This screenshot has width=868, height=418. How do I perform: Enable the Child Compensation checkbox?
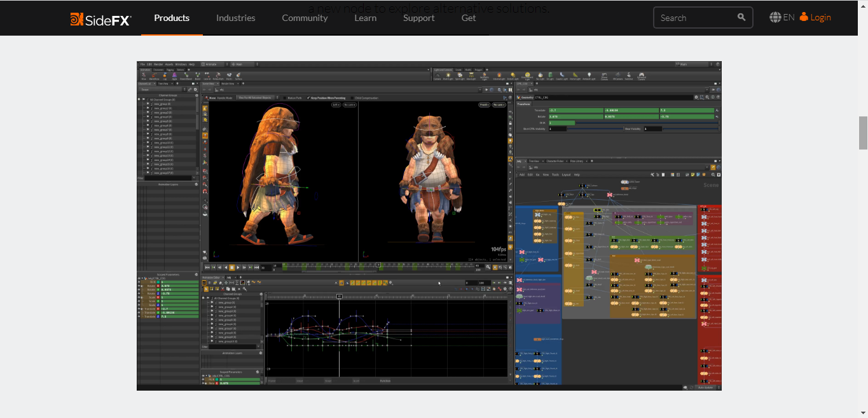(x=352, y=98)
